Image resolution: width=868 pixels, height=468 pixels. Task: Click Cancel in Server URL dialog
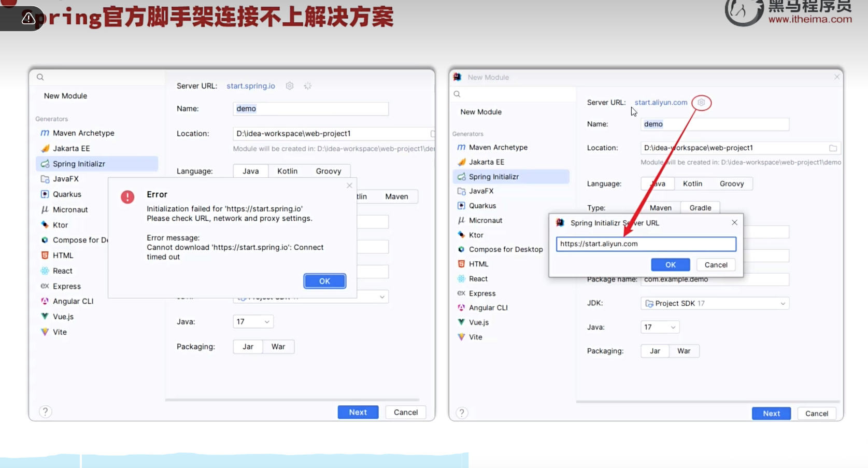coord(716,265)
